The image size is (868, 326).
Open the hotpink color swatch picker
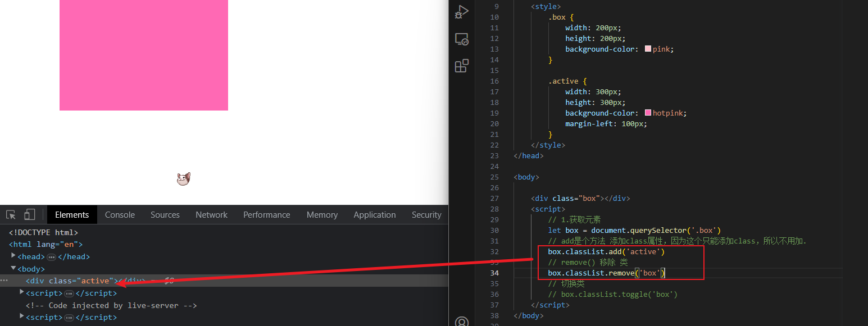648,113
